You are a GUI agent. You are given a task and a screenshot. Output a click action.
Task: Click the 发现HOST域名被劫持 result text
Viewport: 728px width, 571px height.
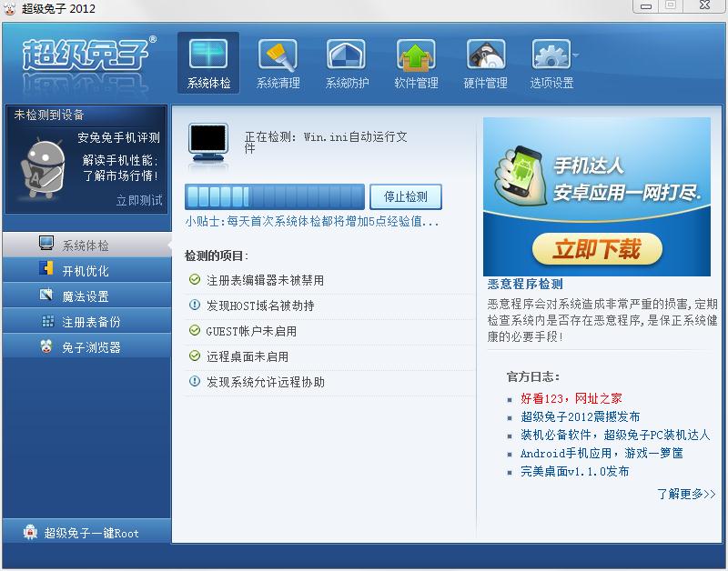pyautogui.click(x=260, y=306)
